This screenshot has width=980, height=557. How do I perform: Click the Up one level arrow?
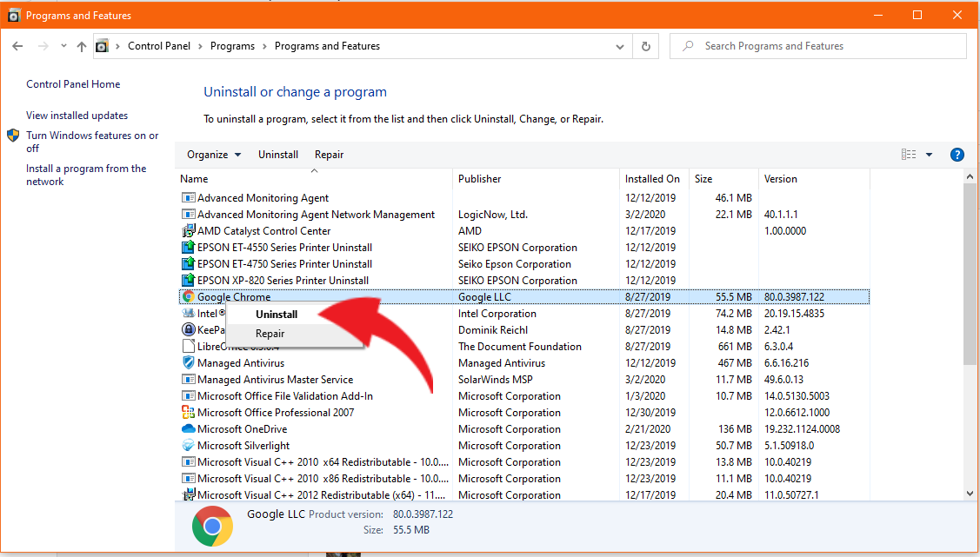[82, 47]
